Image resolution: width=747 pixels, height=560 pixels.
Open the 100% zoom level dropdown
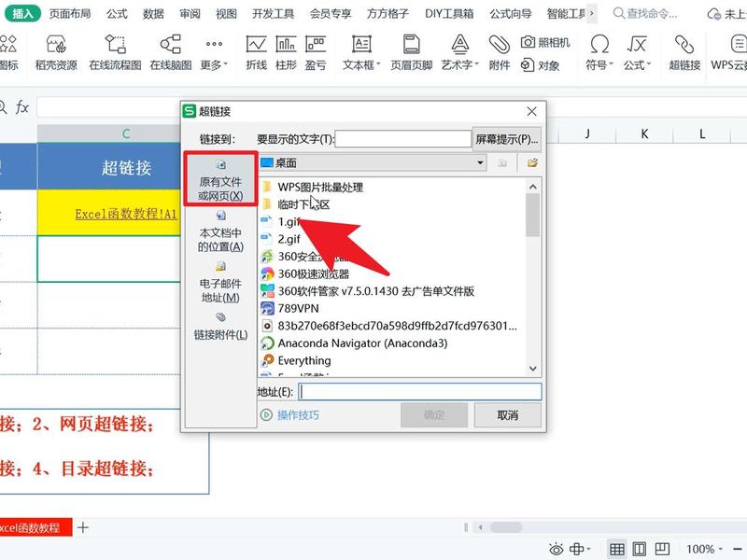tap(704, 549)
